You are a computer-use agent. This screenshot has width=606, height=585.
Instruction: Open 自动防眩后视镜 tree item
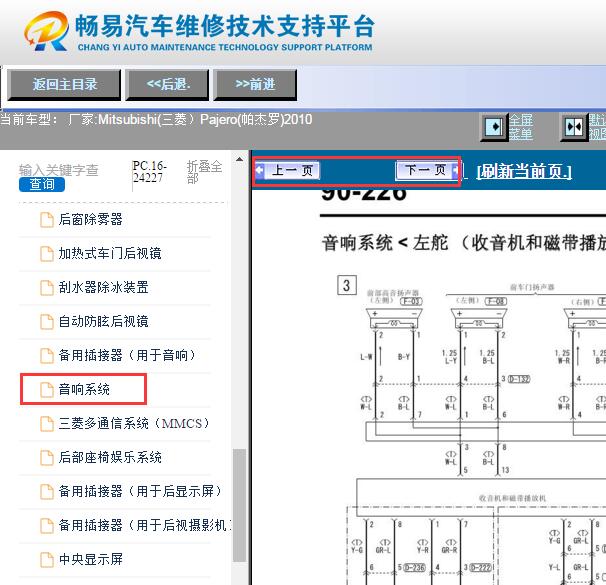[x=103, y=321]
